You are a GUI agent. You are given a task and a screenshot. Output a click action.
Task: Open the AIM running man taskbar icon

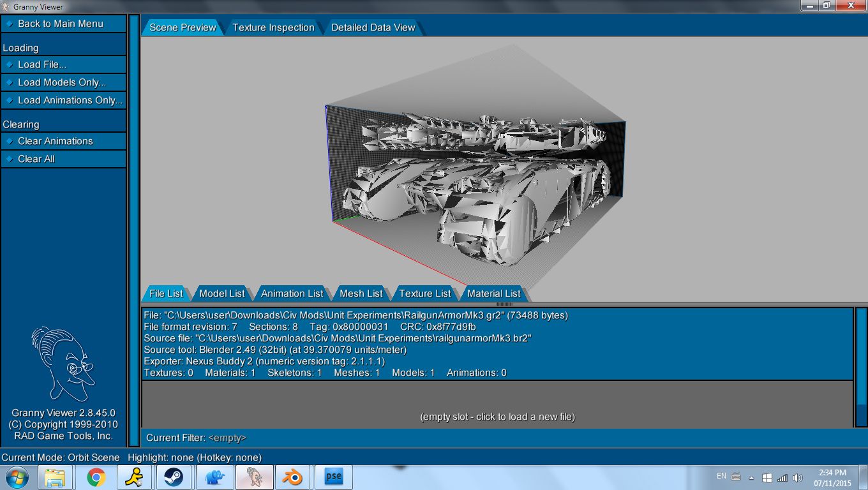135,477
